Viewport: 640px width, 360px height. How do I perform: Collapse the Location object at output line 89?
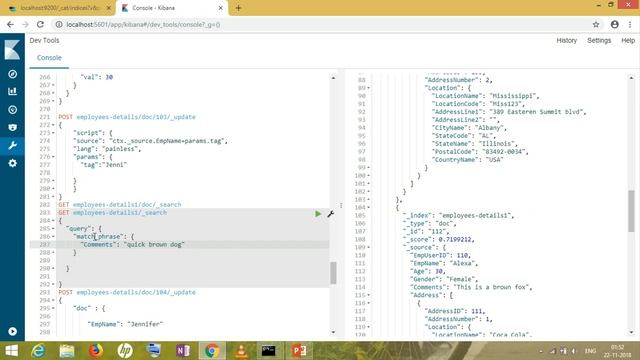(x=369, y=88)
